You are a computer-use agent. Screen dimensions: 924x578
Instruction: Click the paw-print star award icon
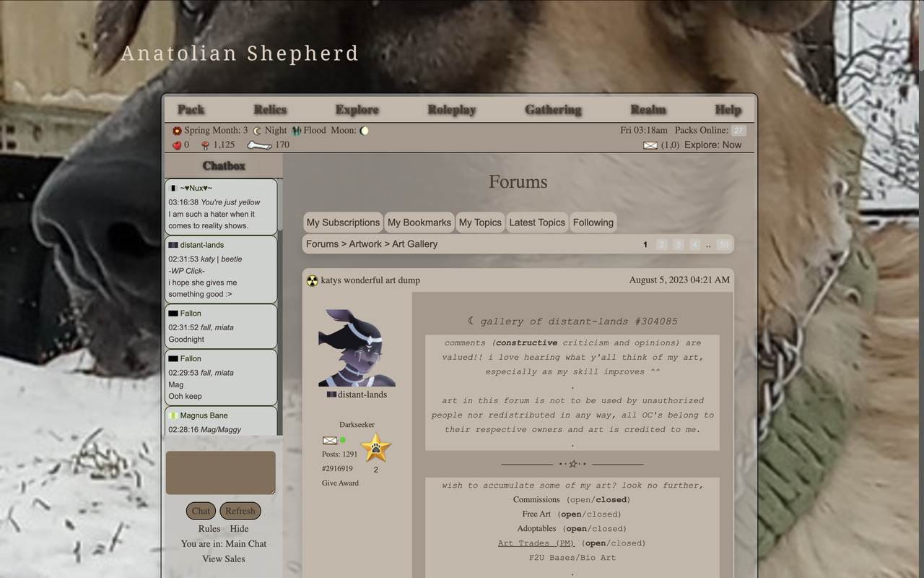coord(375,447)
